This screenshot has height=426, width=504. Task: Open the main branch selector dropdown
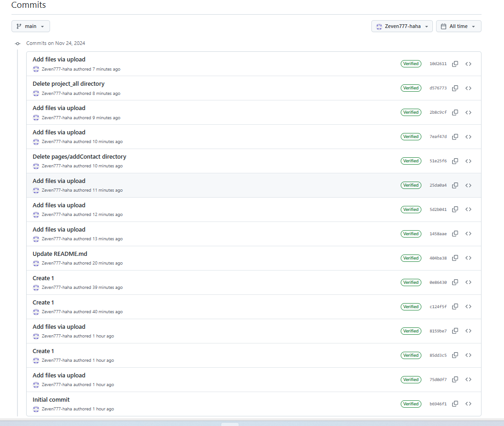[x=30, y=26]
